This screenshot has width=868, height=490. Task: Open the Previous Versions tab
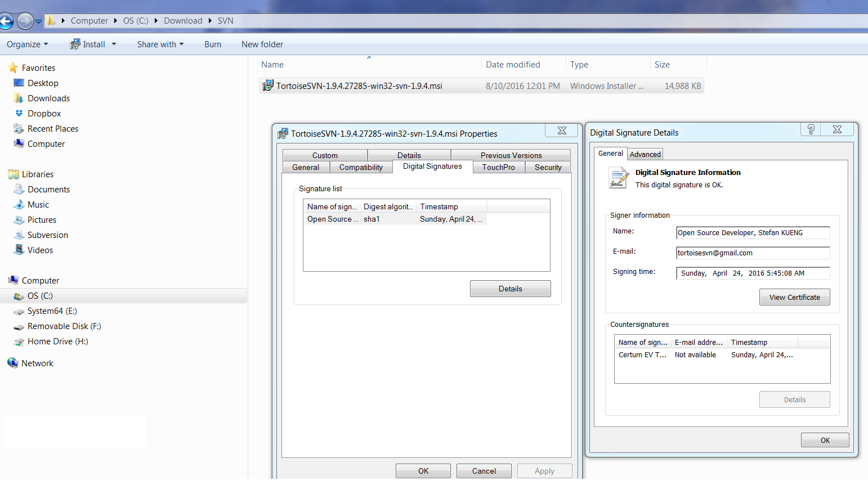coord(511,155)
